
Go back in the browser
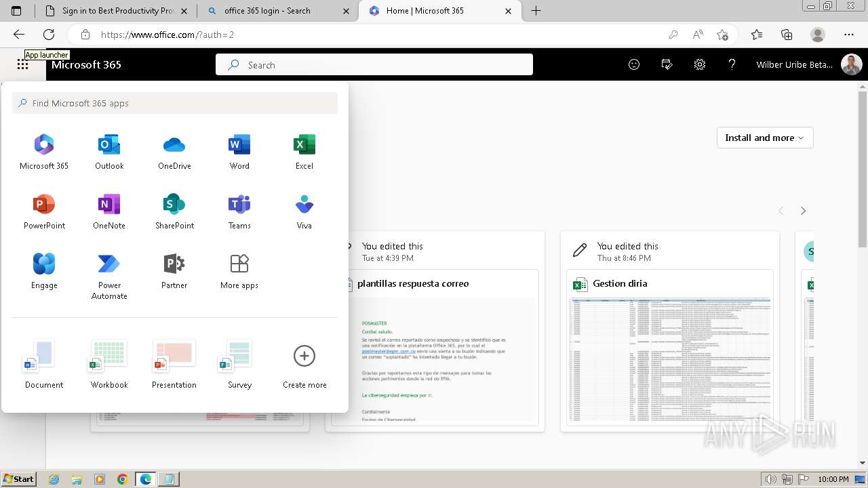(18, 35)
